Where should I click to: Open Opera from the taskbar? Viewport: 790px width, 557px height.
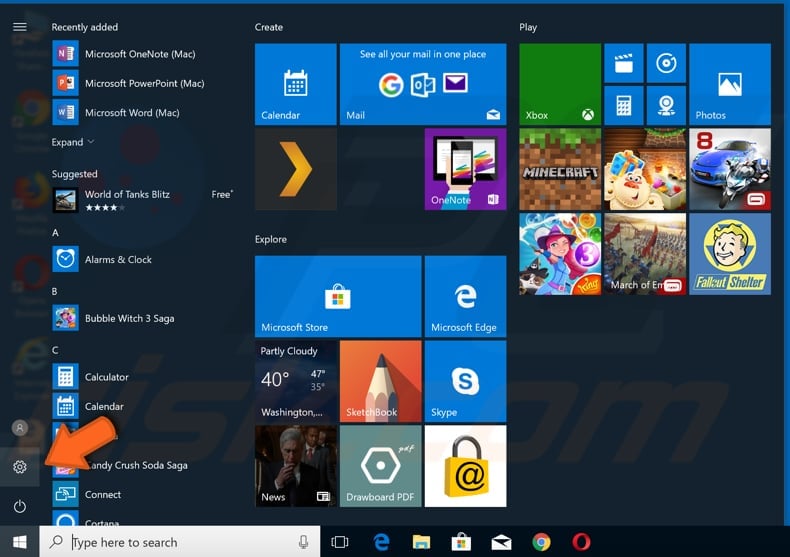(x=581, y=542)
